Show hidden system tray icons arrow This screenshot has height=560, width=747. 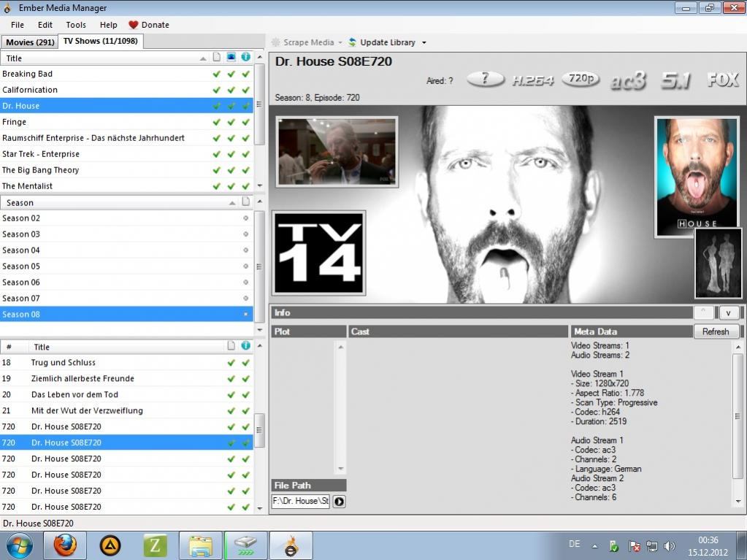pyautogui.click(x=594, y=546)
